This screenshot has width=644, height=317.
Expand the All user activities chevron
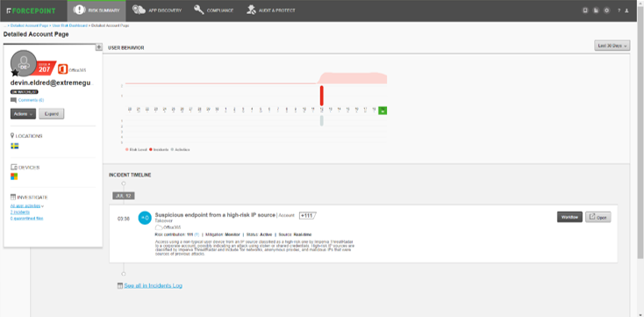[43, 206]
